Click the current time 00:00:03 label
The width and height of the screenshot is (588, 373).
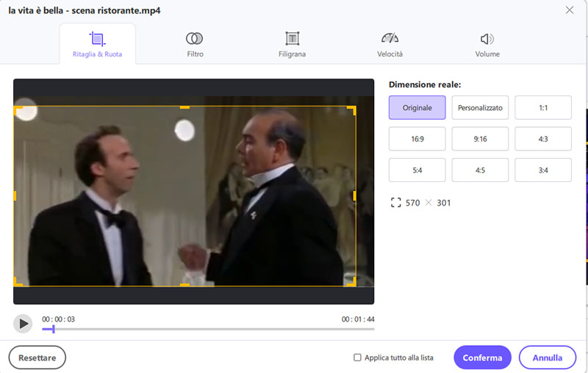click(x=58, y=319)
